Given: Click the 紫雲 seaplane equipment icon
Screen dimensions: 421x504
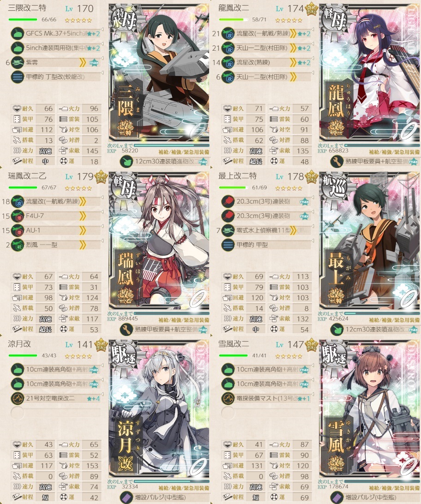Looking at the screenshot, I should coord(18,62).
